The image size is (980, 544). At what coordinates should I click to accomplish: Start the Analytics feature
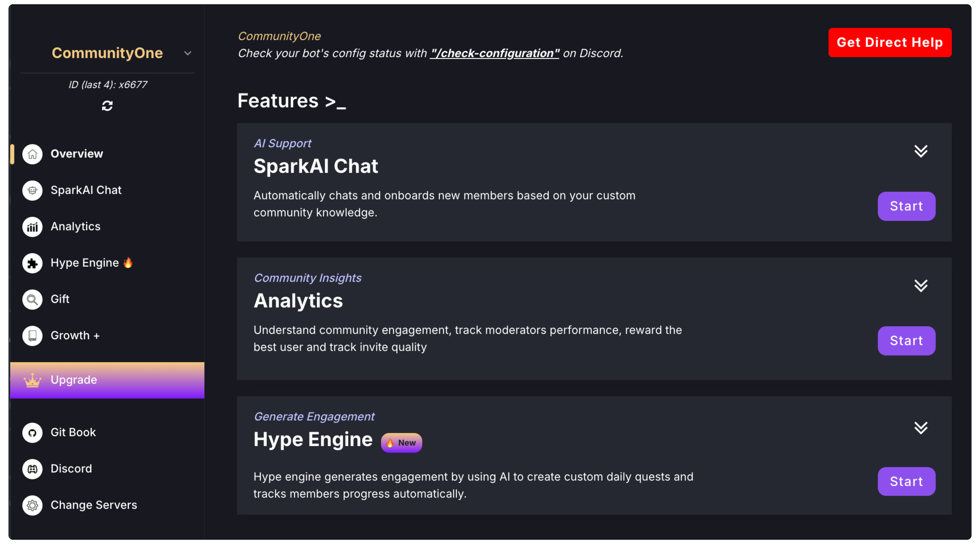pyautogui.click(x=906, y=341)
